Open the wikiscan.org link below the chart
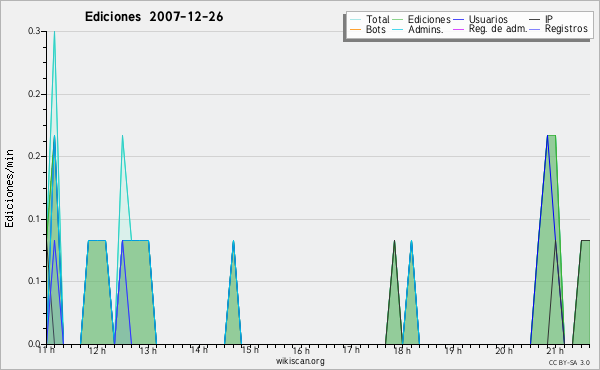The height and width of the screenshot is (370, 600). 300,361
